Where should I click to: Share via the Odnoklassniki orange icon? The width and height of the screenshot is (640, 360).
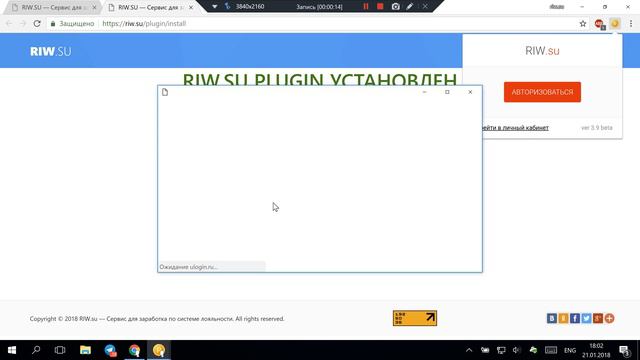tap(563, 318)
